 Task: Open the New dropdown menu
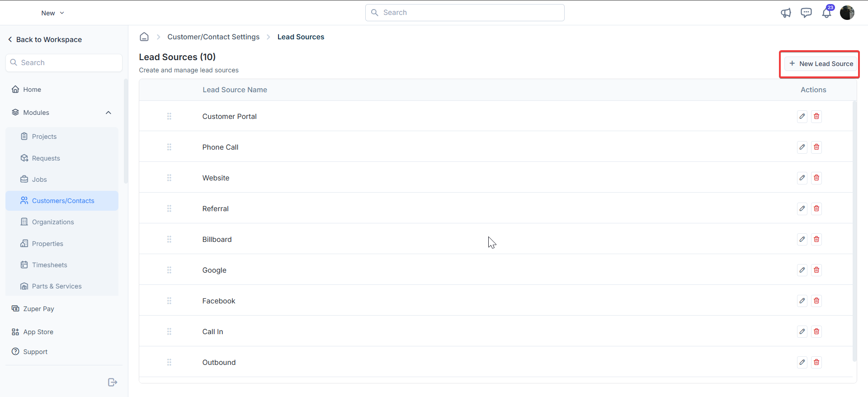point(53,13)
